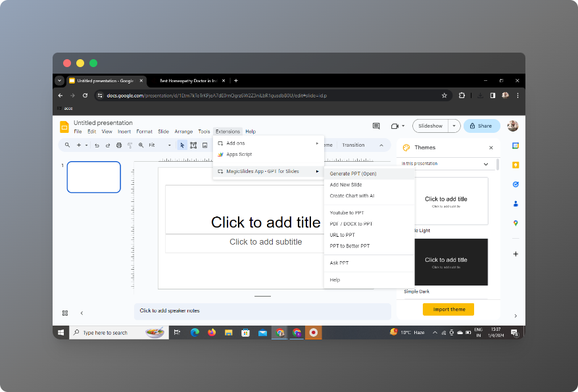Open the Insert menu
The width and height of the screenshot is (578, 392).
point(124,132)
